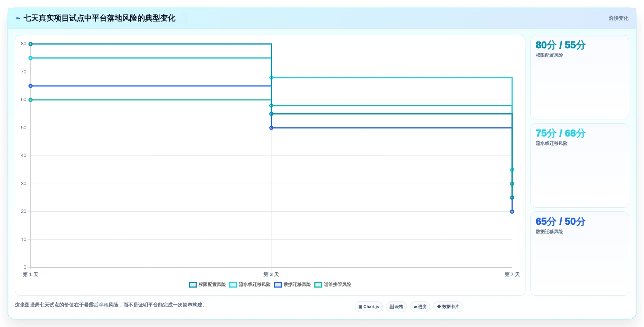Click the 第 3 天 x-axis label

(271, 275)
